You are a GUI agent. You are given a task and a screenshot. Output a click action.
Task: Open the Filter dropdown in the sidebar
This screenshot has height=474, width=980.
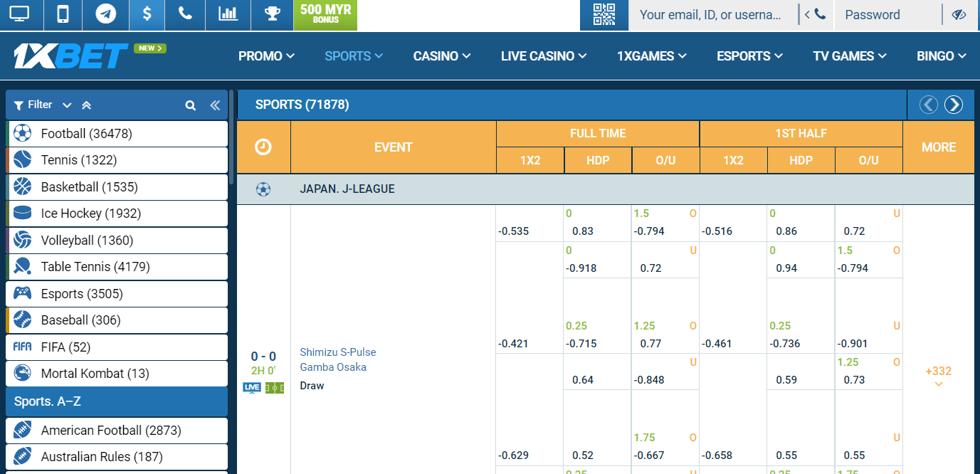point(43,105)
